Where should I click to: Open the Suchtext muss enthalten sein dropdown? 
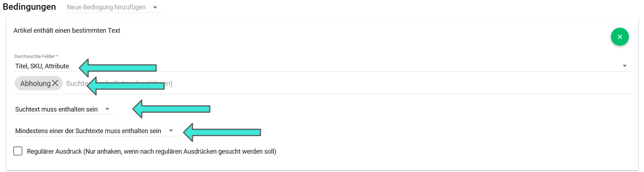coord(63,109)
